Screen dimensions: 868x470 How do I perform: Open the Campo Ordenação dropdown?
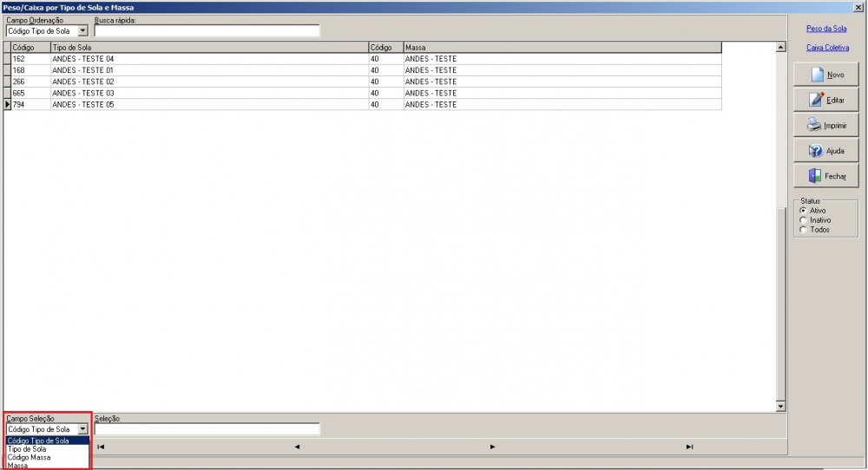(82, 31)
